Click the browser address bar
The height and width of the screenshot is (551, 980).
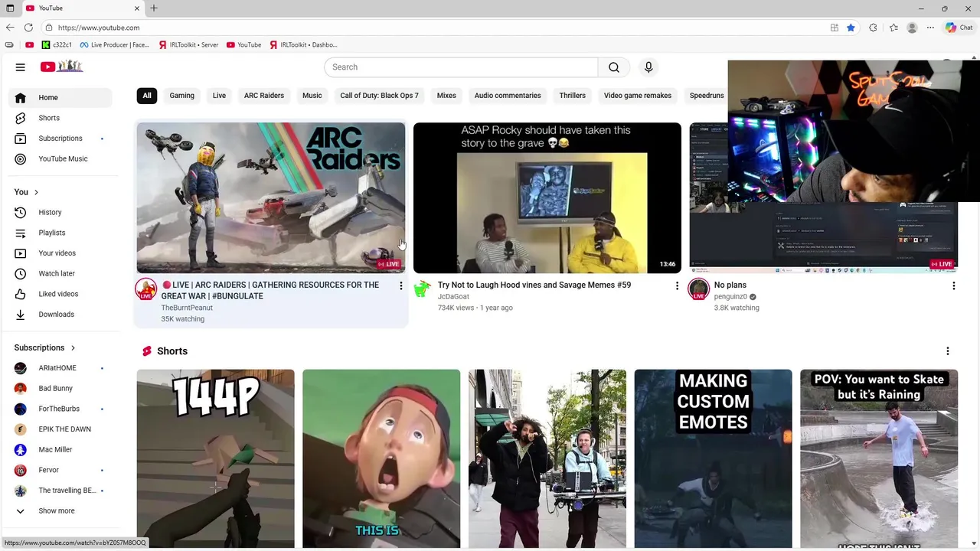(436, 28)
